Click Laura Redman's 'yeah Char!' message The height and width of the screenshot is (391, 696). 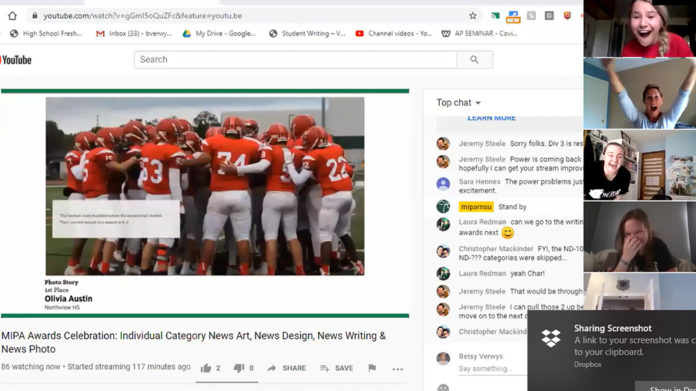pyautogui.click(x=527, y=273)
